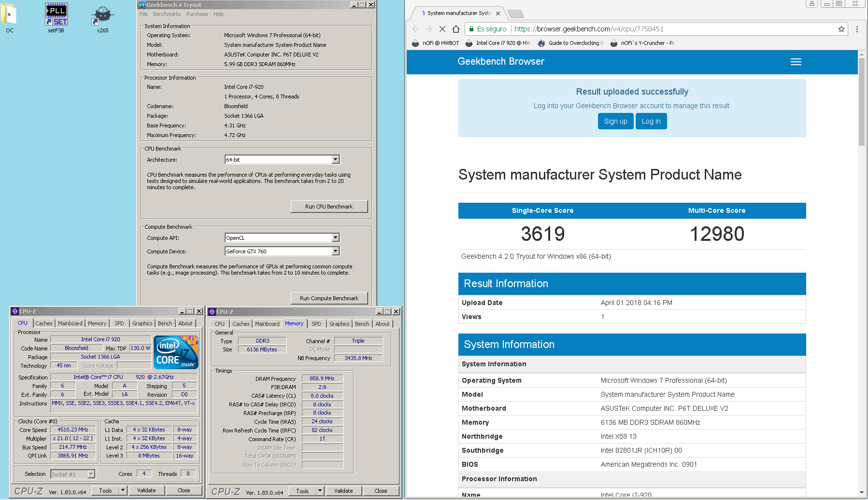The height and width of the screenshot is (500, 868).
Task: Click Validate in left CPU-Z window
Action: point(146,490)
